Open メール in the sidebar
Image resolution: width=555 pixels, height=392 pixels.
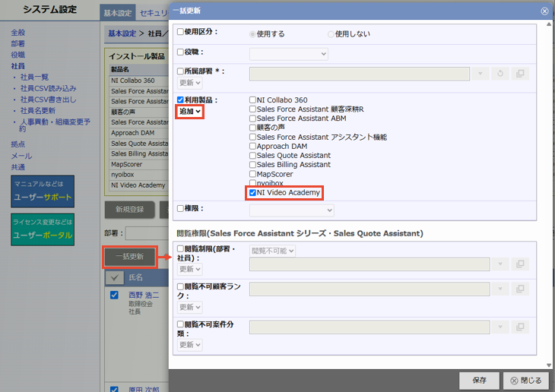[21, 156]
